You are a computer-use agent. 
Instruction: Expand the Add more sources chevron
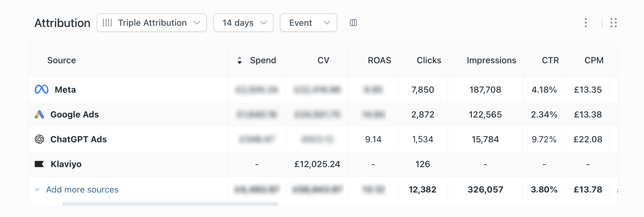(37, 189)
